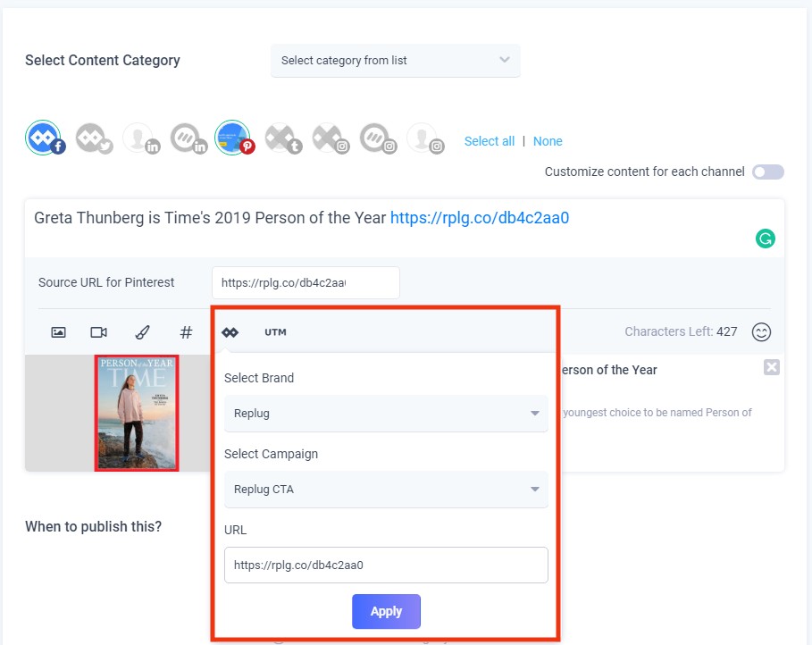Click the Grammarly status icon
Screen dimensions: 812x645
(x=765, y=239)
